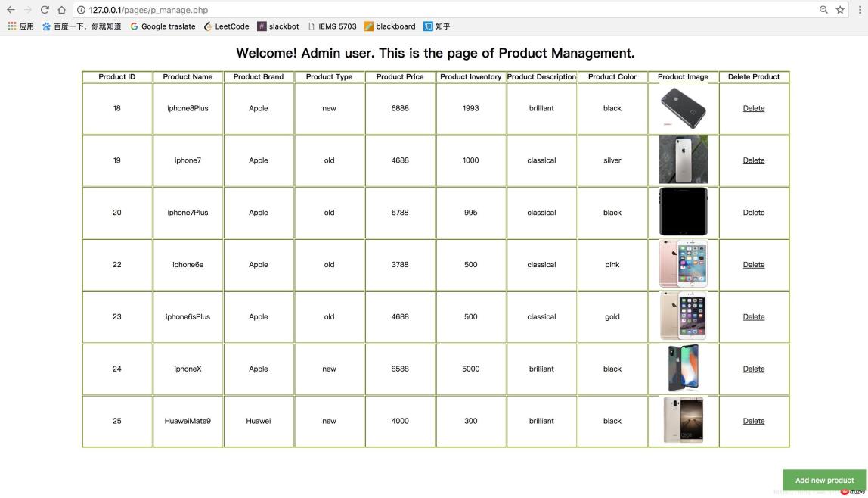Click the HuaweiMate9 product image
868x498 pixels.
(683, 420)
